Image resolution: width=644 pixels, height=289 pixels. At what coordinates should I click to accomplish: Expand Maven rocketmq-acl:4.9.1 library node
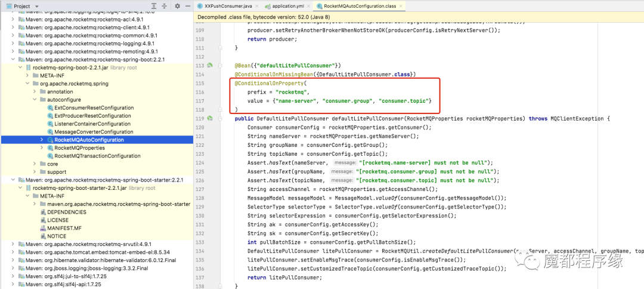point(13,19)
